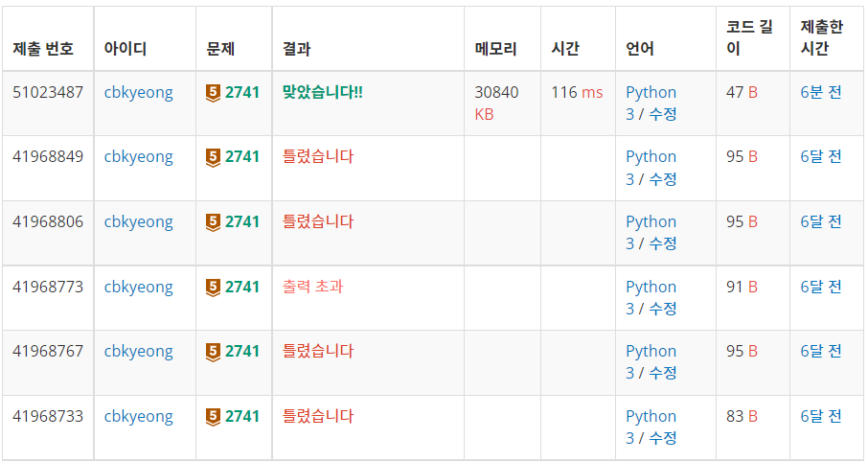Viewport: 868px width, 462px height.
Task: Open Python 3 source of submission 41968773
Action: coord(651,297)
